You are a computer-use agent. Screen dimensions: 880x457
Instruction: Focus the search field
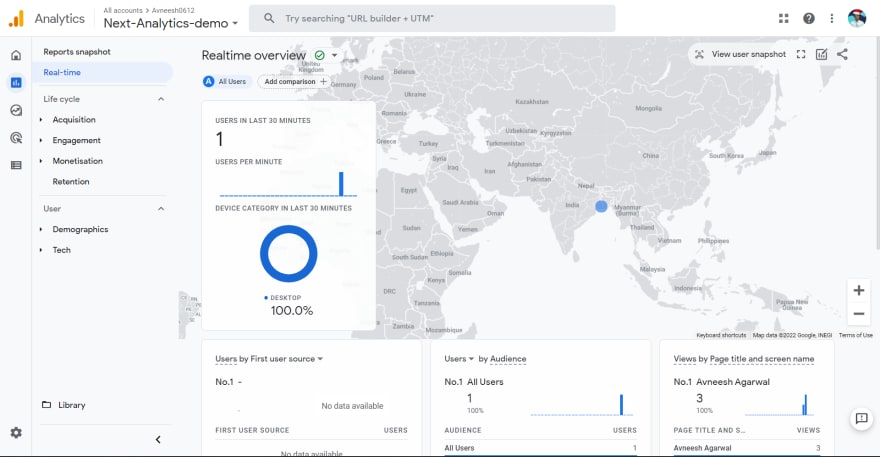[432, 19]
